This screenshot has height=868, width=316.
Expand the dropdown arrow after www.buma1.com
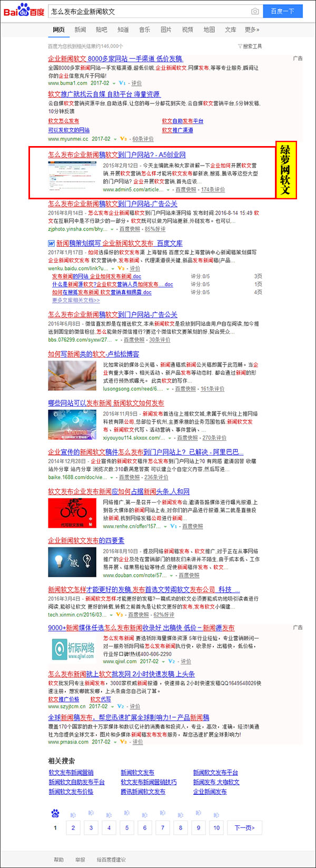[x=114, y=83]
